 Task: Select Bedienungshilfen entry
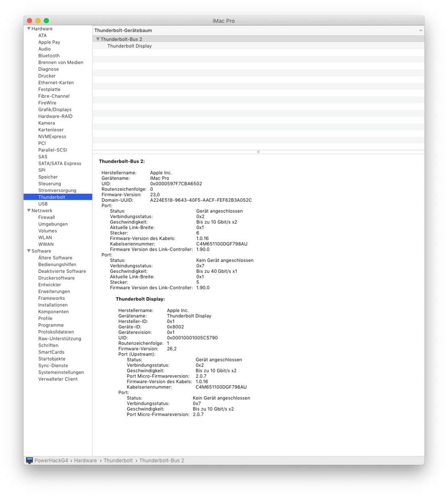[57, 265]
